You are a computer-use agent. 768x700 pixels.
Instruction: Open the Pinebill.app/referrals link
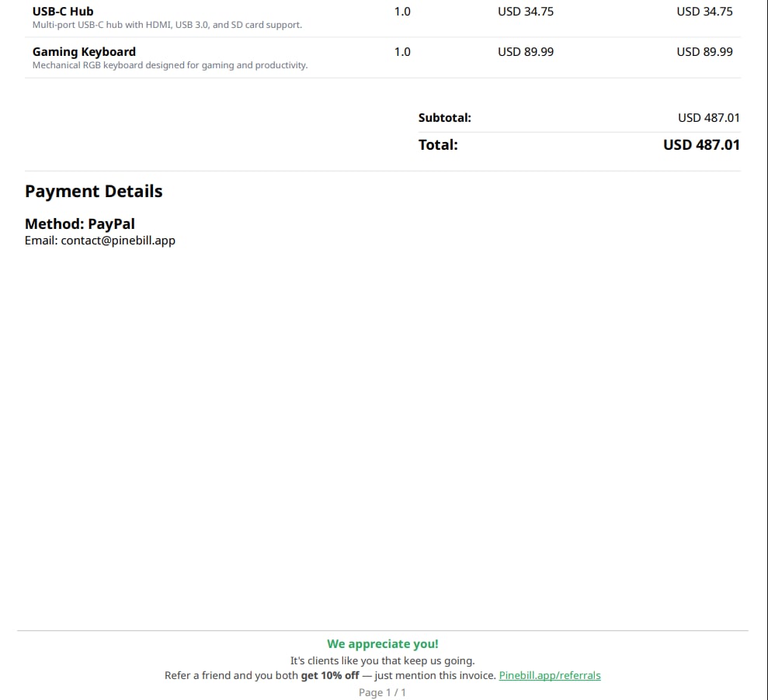[550, 675]
